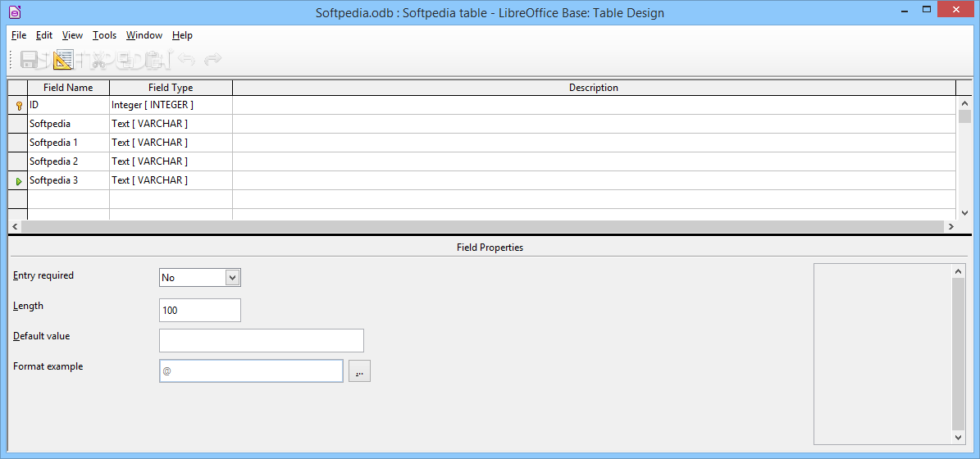The height and width of the screenshot is (459, 980).
Task: Select the ID field name cell
Action: click(x=68, y=105)
